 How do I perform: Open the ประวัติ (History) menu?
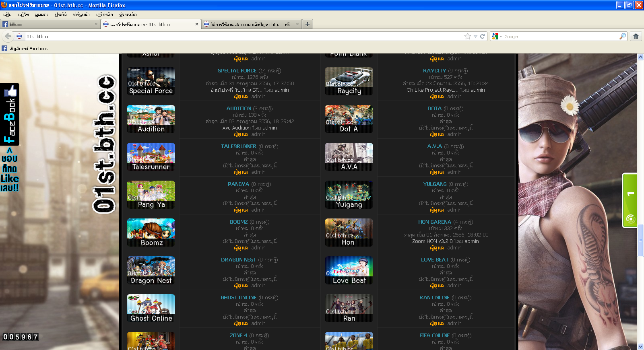[61, 14]
